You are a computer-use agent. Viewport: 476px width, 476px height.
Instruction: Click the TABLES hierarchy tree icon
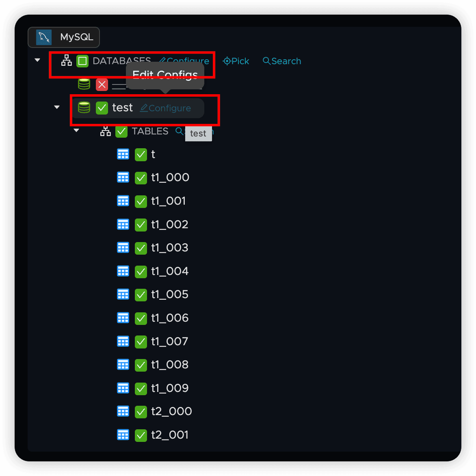[x=105, y=131]
